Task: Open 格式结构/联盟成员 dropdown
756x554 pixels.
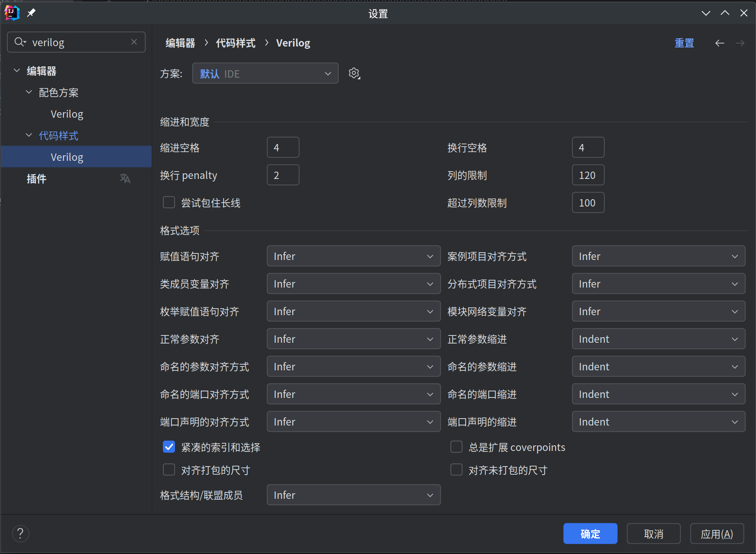Action: pyautogui.click(x=354, y=495)
